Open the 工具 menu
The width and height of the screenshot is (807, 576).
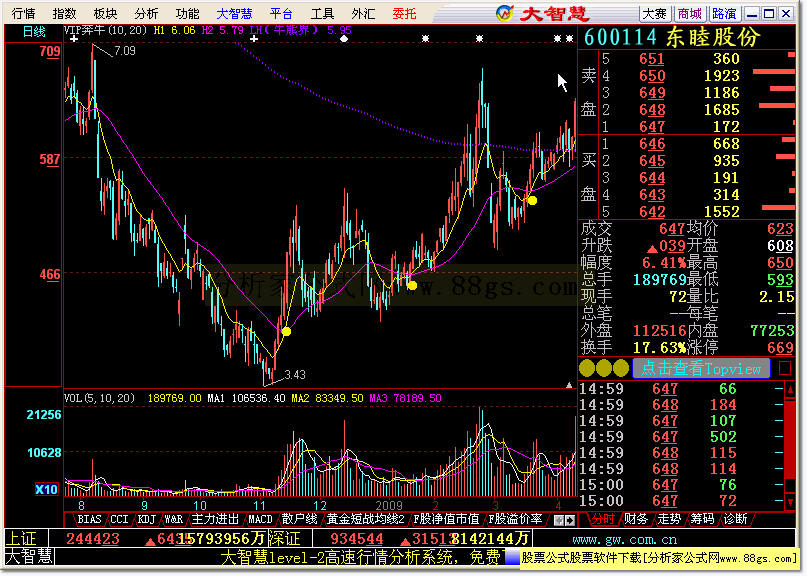pos(322,13)
